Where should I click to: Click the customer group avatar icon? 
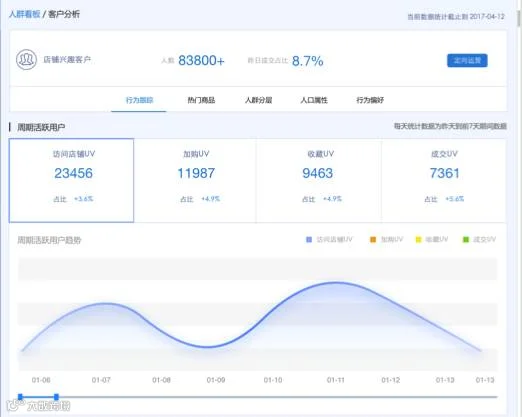[26, 60]
